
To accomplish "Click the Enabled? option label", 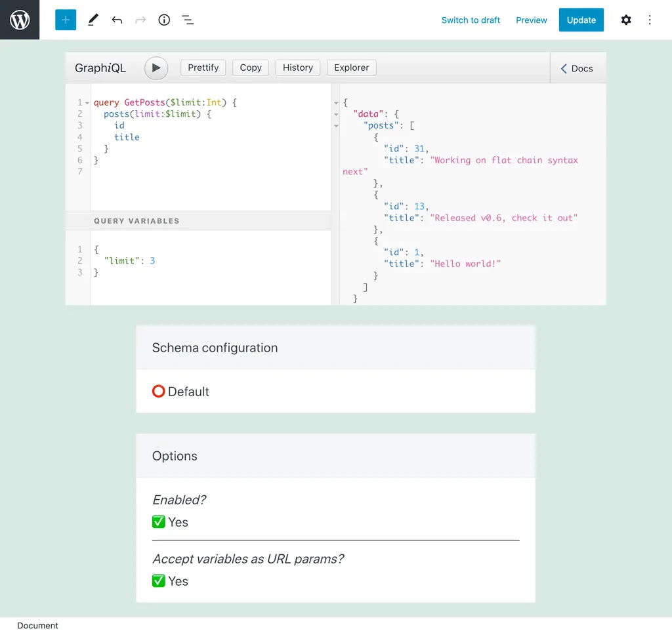I will coord(179,500).
